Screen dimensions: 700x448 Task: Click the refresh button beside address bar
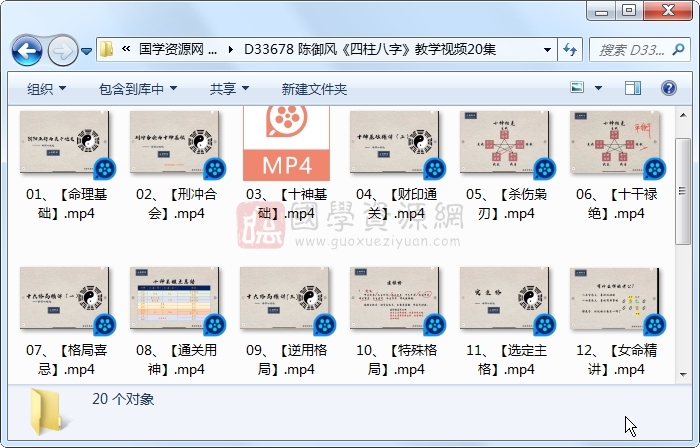[x=570, y=50]
